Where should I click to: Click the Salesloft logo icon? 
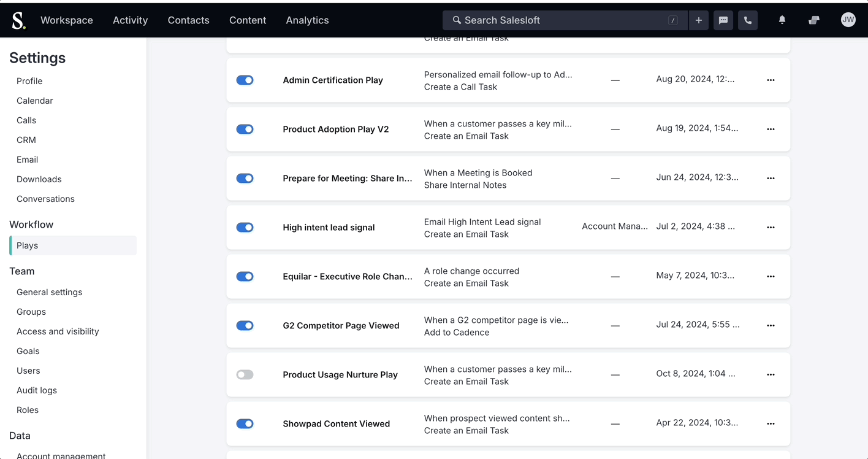point(18,20)
